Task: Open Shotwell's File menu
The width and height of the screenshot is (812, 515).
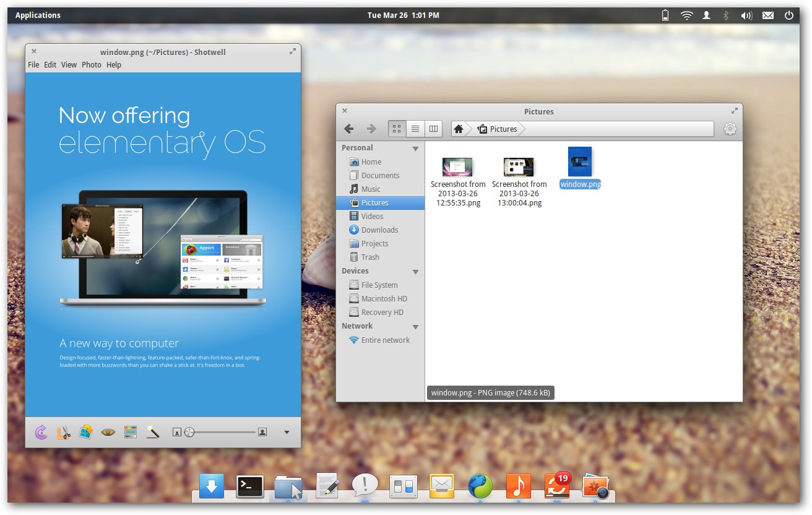Action: pos(33,64)
